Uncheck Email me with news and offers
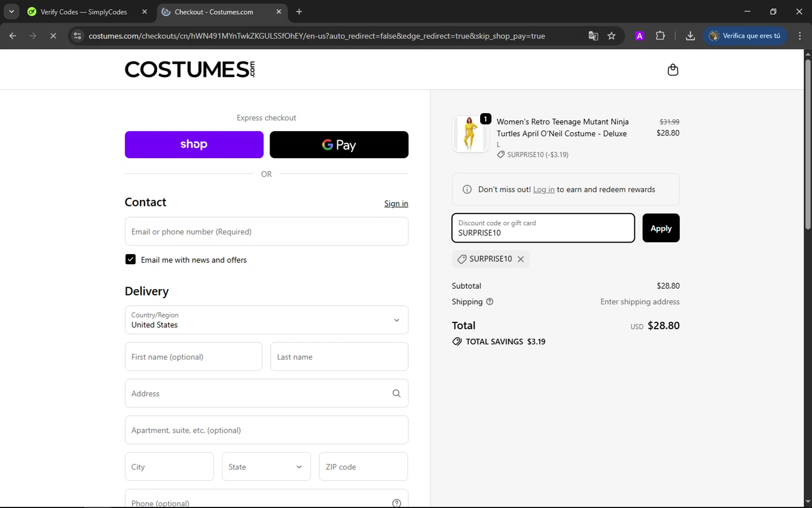 (x=130, y=259)
